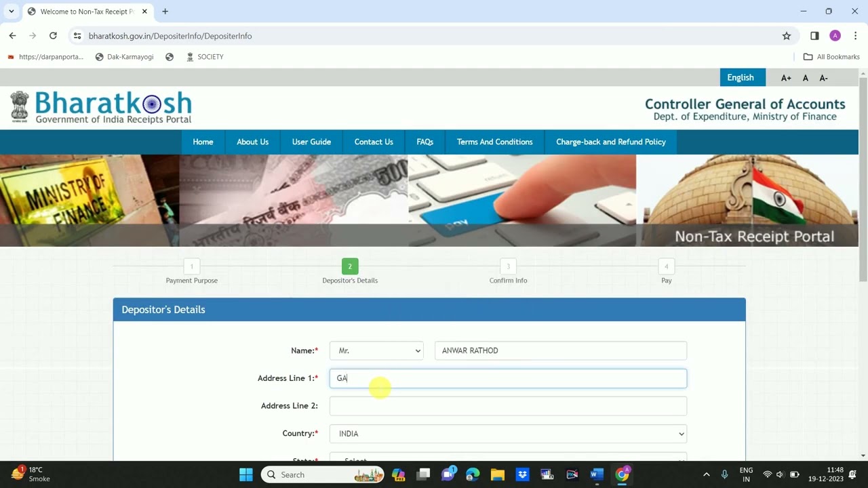Open the FAQs menu item
868x488 pixels.
pyautogui.click(x=425, y=142)
